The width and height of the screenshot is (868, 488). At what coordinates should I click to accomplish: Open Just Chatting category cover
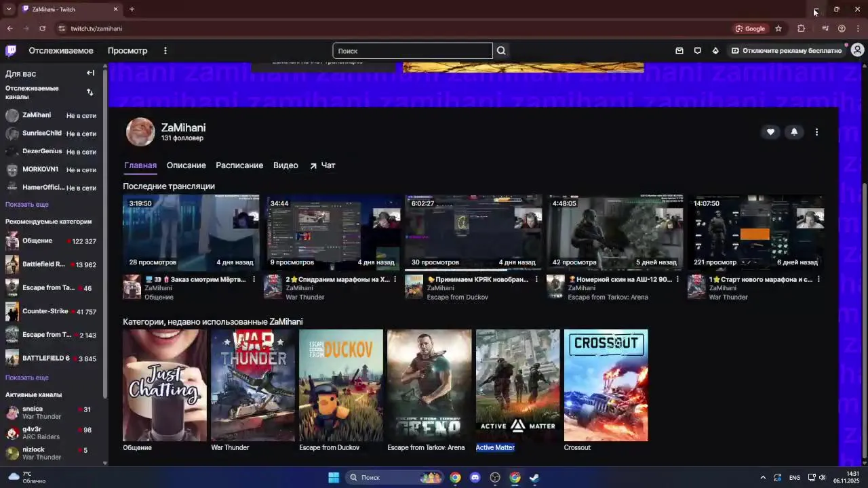pos(165,385)
